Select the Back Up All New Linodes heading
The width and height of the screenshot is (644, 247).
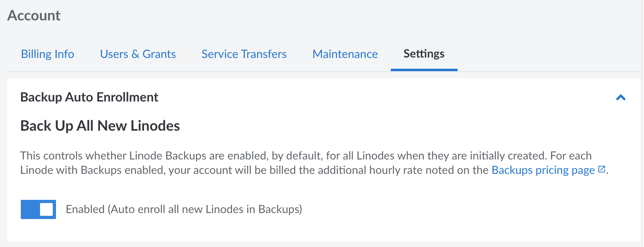tap(100, 125)
